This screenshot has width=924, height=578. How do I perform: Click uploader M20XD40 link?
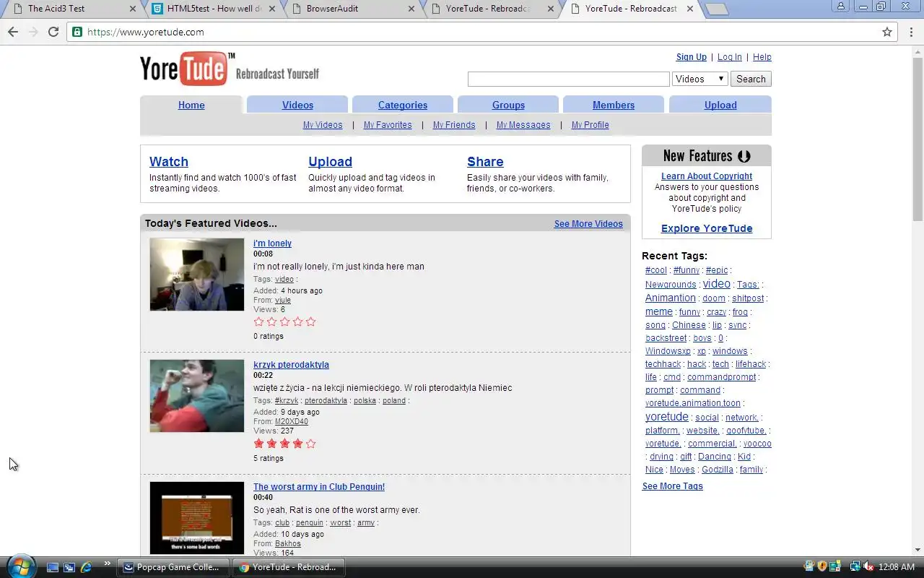(292, 422)
